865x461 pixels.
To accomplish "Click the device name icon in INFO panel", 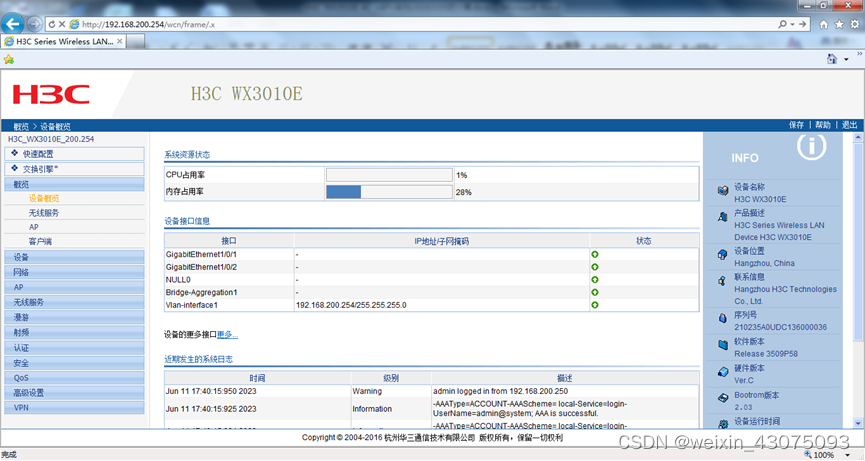I will [723, 191].
